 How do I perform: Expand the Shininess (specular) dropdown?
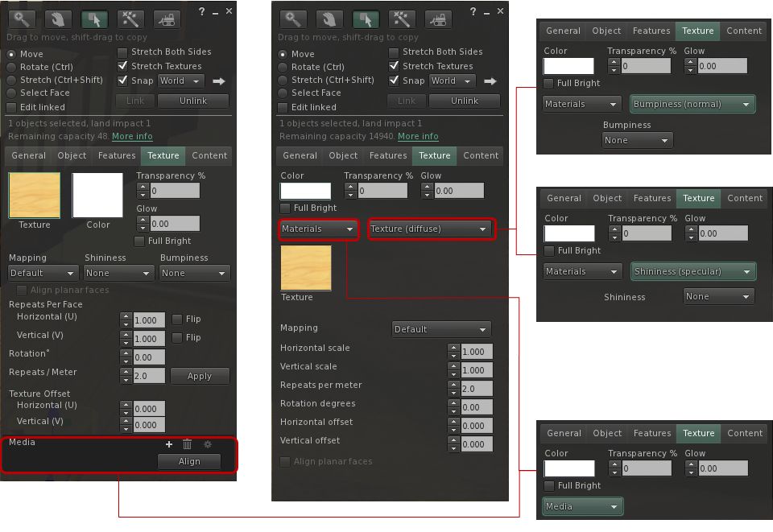693,272
